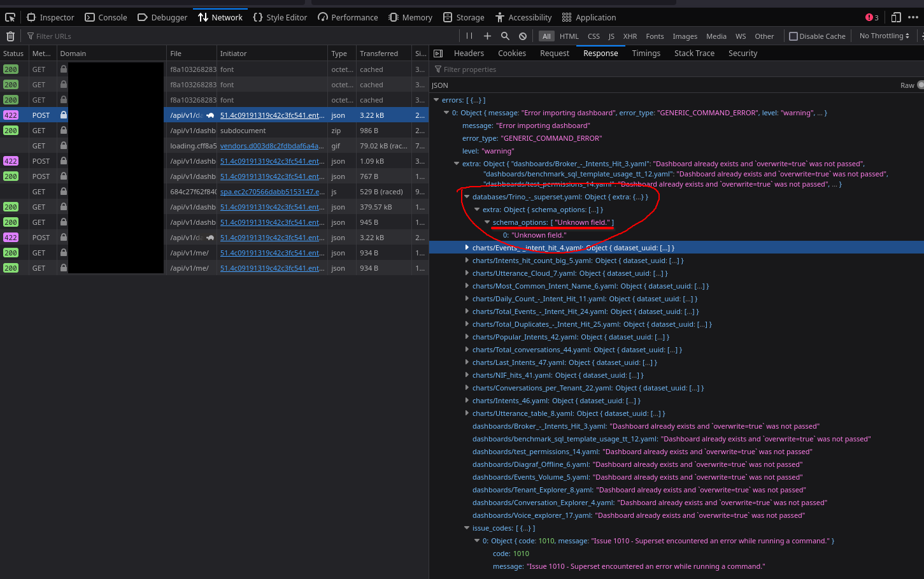Open the Storage panel

(x=464, y=17)
